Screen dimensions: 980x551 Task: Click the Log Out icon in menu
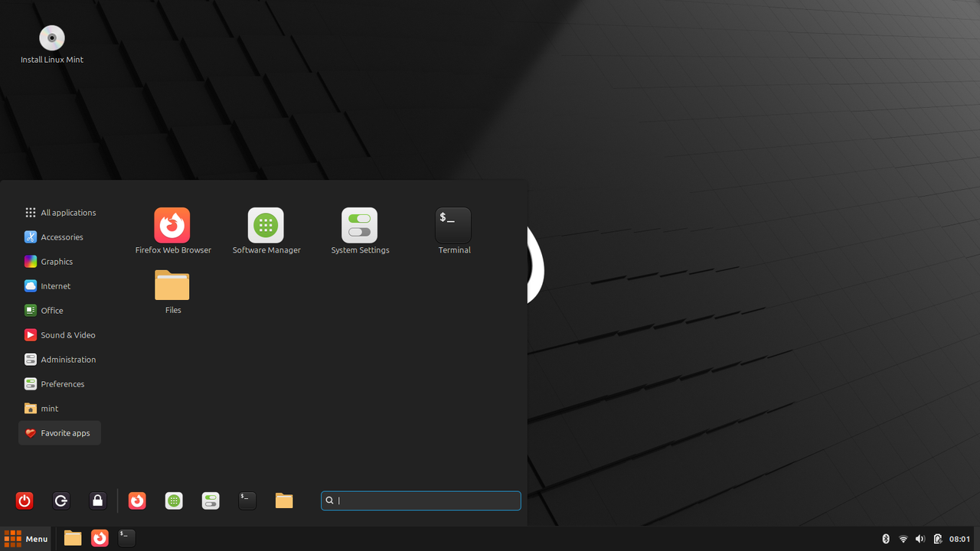coord(61,501)
